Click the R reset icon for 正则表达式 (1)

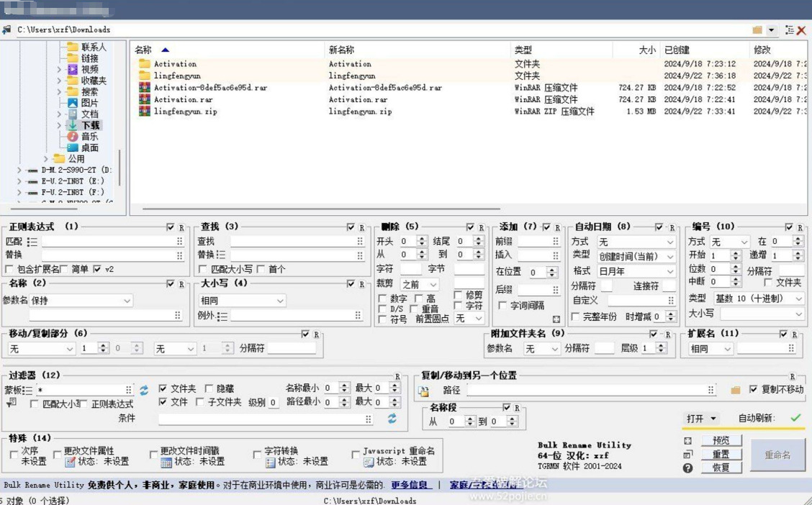(x=182, y=227)
